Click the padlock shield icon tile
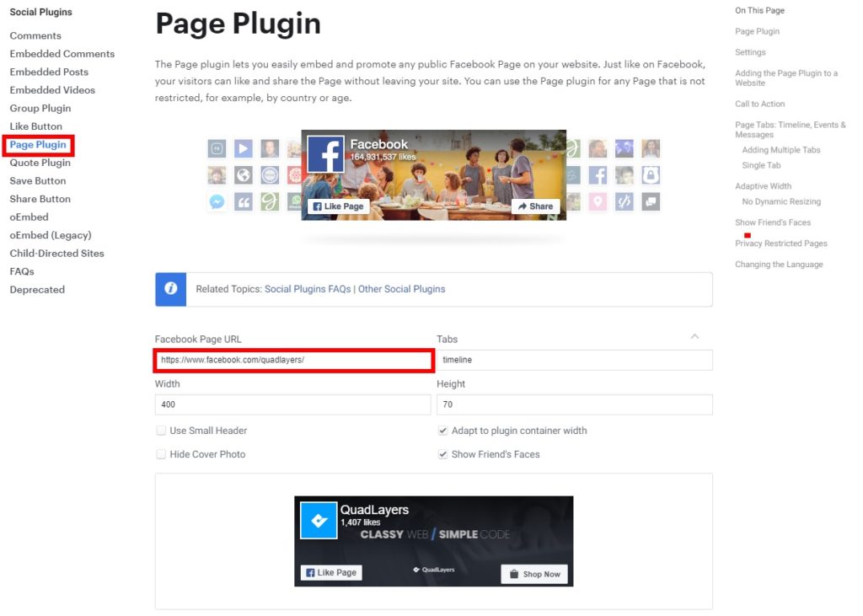This screenshot has height=616, width=863. coord(651,175)
